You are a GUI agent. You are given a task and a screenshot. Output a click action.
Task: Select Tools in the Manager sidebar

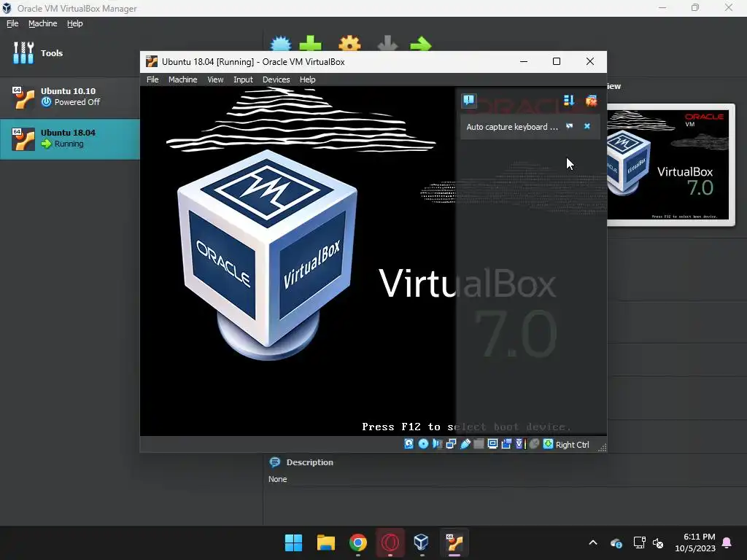click(69, 53)
